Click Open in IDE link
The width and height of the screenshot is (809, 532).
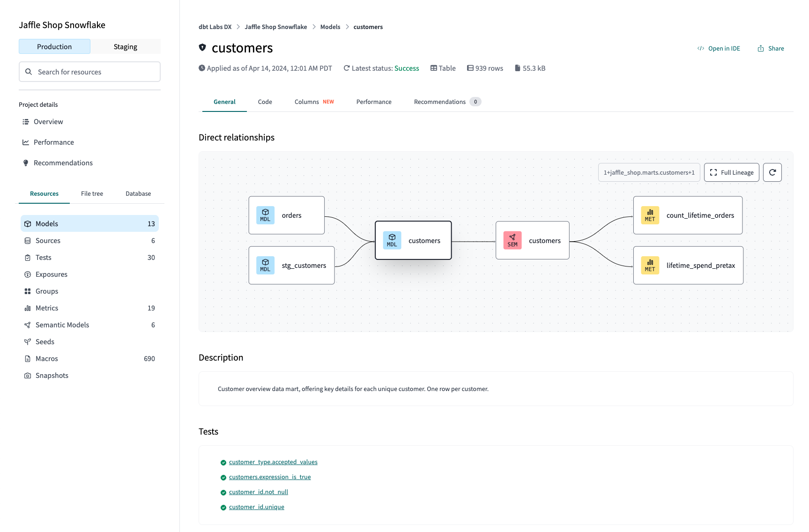pos(719,49)
